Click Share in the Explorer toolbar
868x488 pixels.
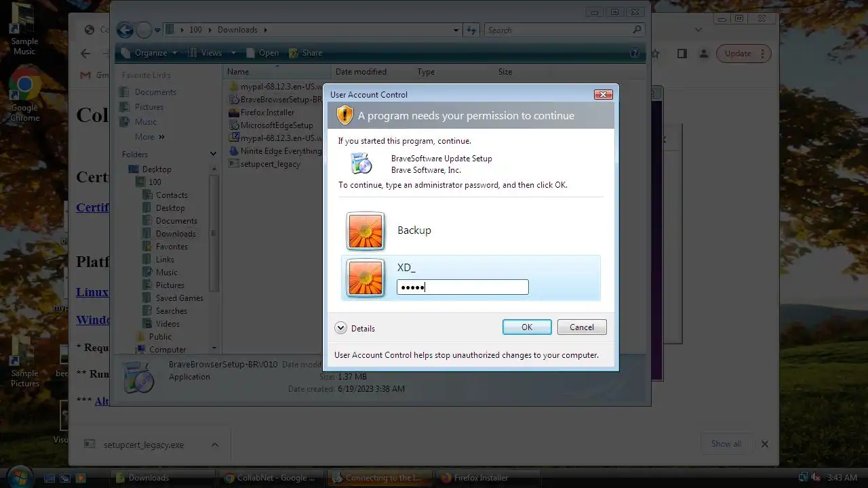[x=306, y=53]
